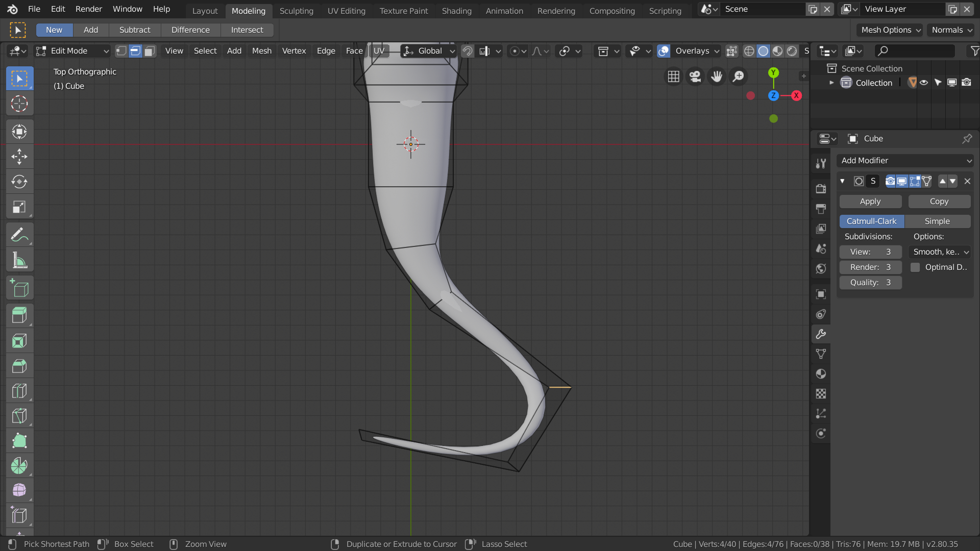Viewport: 980px width, 551px height.
Task: Activate the Scale tool
Action: 19,207
